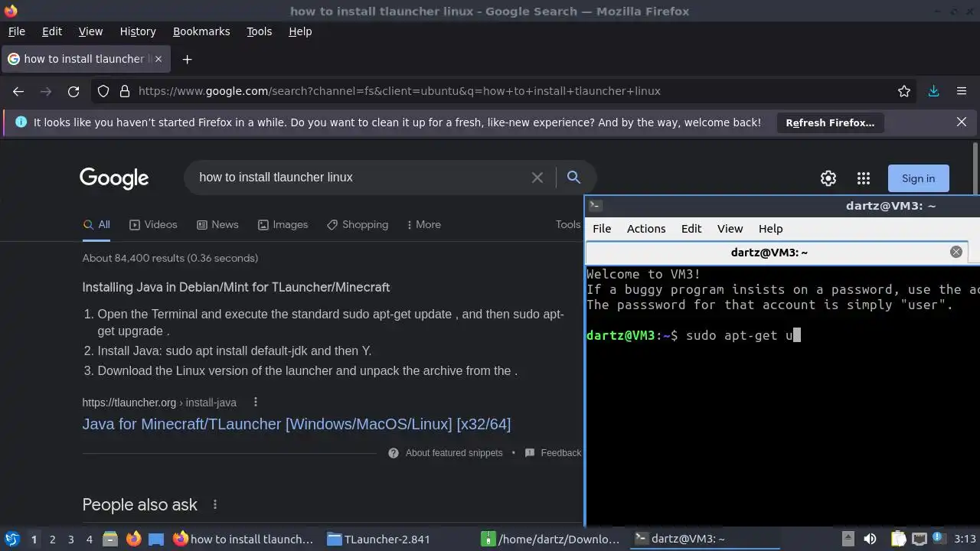Open Java for Minecraft/TLauncher result link
This screenshot has width=980, height=551.
[296, 424]
